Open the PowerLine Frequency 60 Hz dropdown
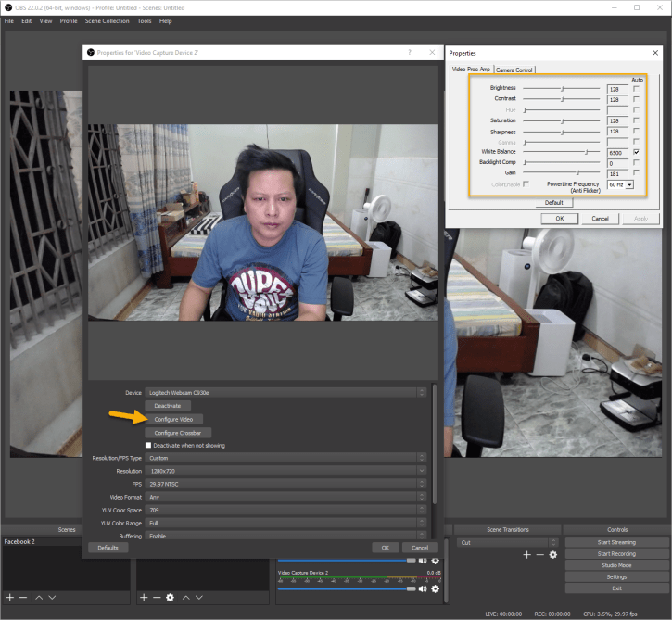672x620 pixels. tap(619, 184)
